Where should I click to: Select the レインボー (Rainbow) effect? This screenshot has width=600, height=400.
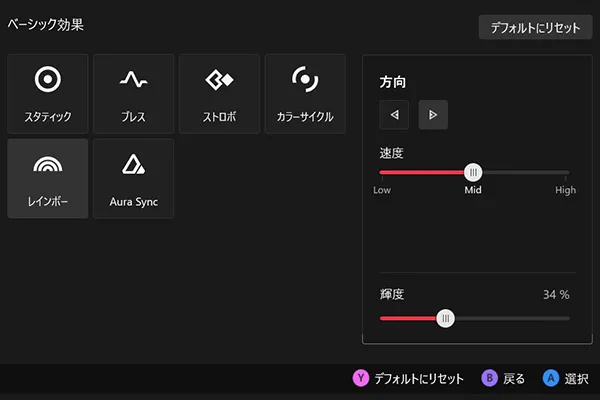47,179
